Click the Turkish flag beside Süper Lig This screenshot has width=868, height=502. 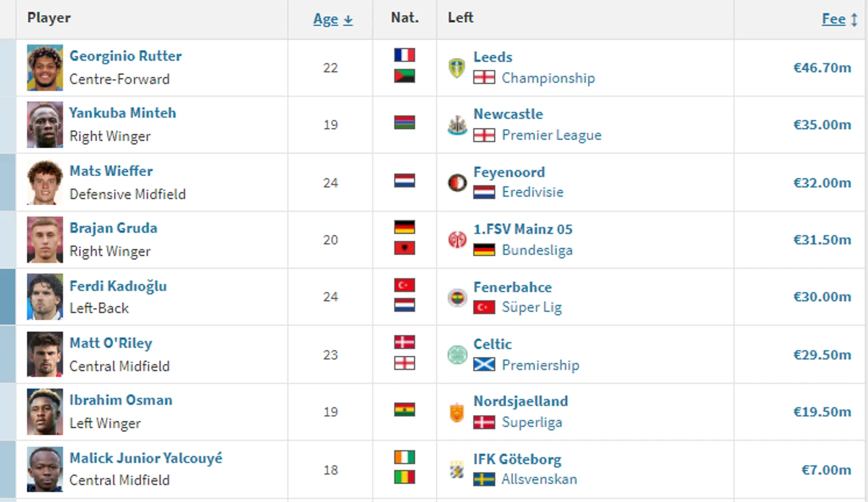click(x=484, y=308)
